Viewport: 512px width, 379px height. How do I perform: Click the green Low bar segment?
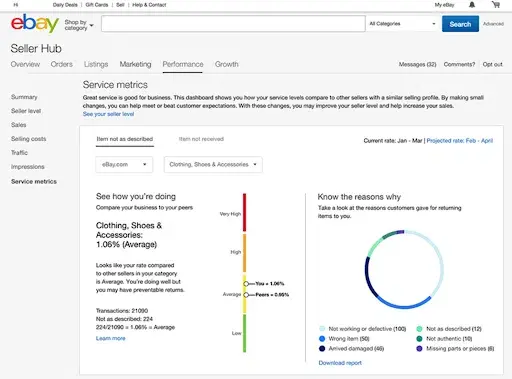click(244, 333)
